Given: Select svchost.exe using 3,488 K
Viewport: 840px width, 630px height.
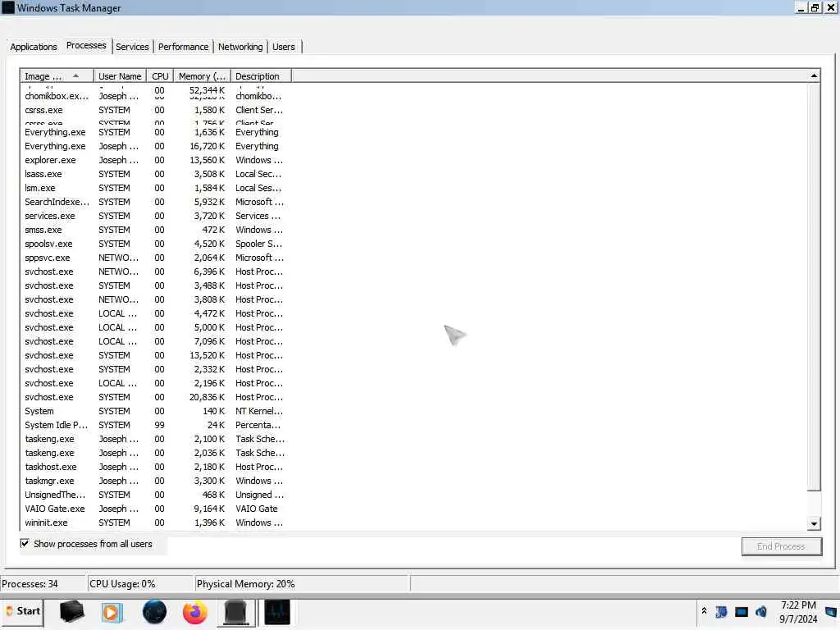Looking at the screenshot, I should (154, 285).
